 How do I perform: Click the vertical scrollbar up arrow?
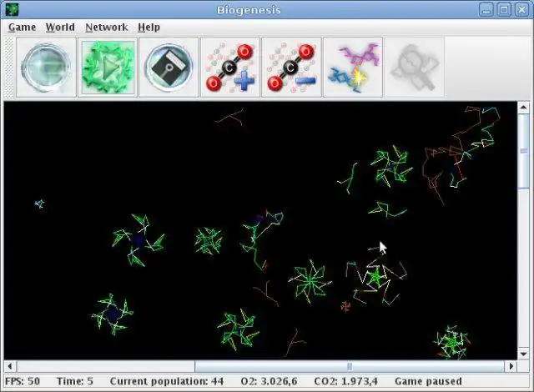tap(523, 108)
